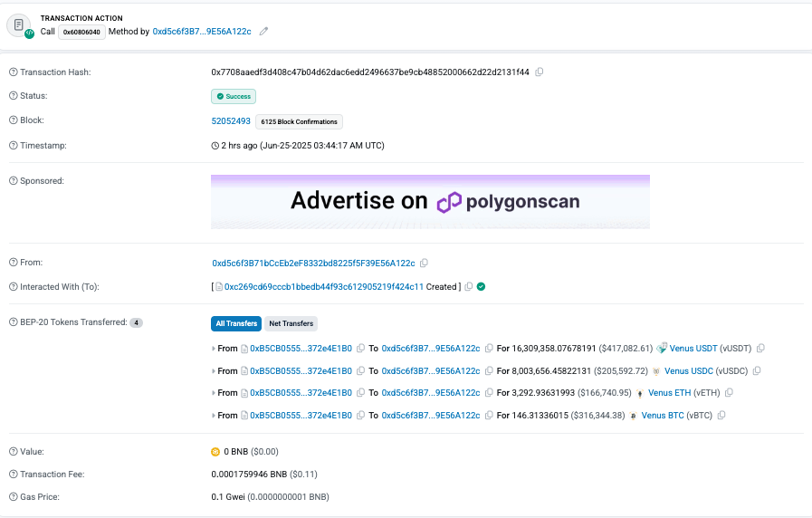Copy the transaction hash
812x518 pixels.
coord(540,72)
